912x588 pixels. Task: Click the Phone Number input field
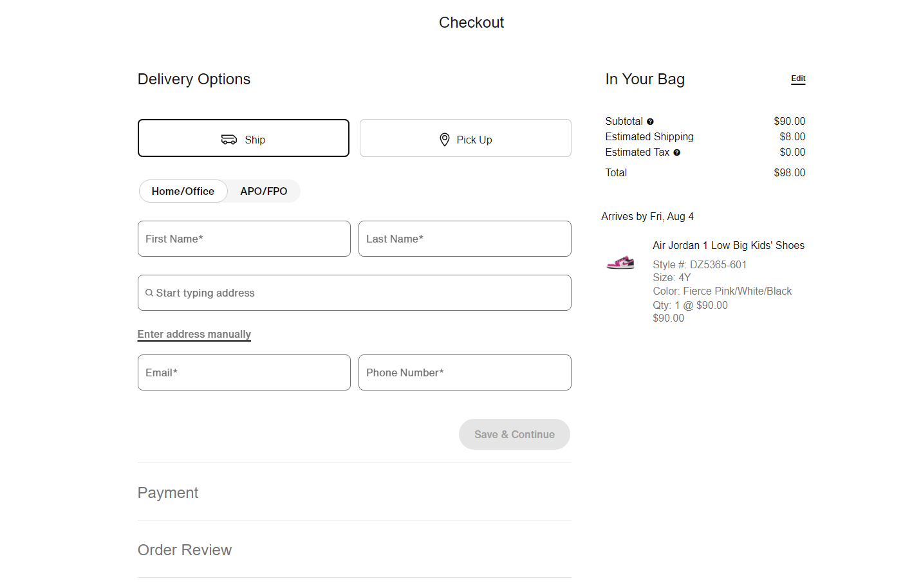pos(465,372)
